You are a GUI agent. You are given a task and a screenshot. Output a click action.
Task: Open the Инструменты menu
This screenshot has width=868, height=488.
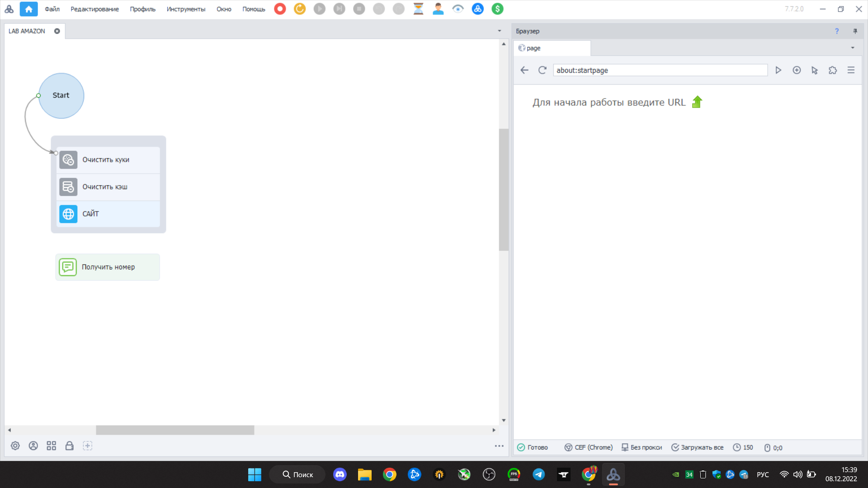coord(186,9)
